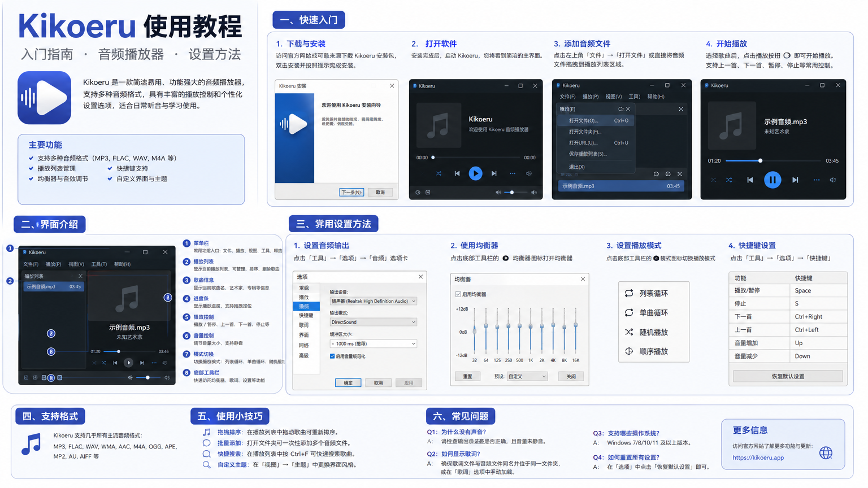868x488 pixels.
Task: Open the 预设 自定义 dropdown in equalizer
Action: pos(527,376)
